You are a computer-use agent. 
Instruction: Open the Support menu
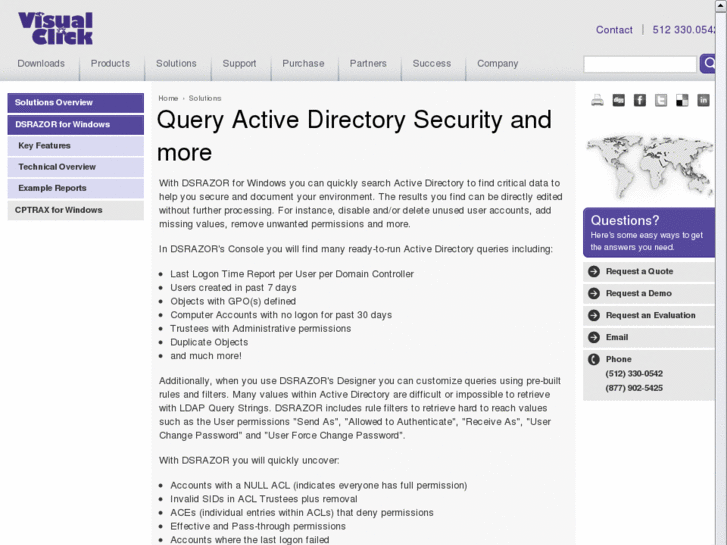coord(239,64)
